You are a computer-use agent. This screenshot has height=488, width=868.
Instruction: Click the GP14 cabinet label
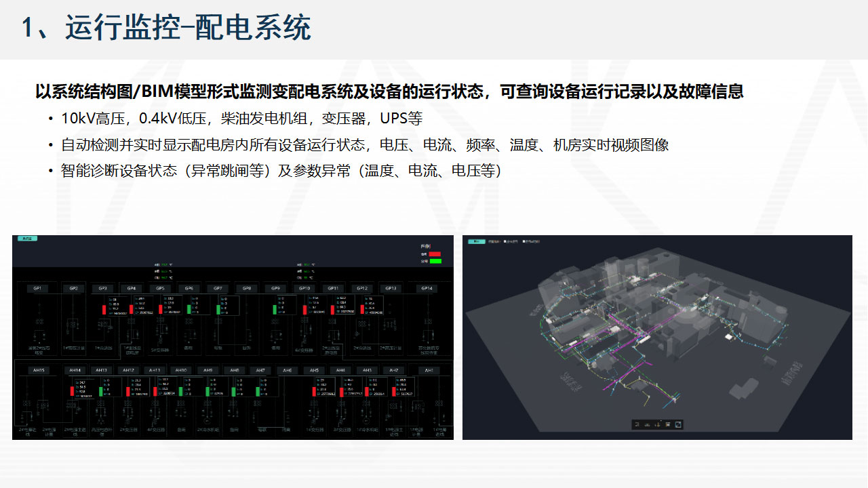tap(427, 288)
